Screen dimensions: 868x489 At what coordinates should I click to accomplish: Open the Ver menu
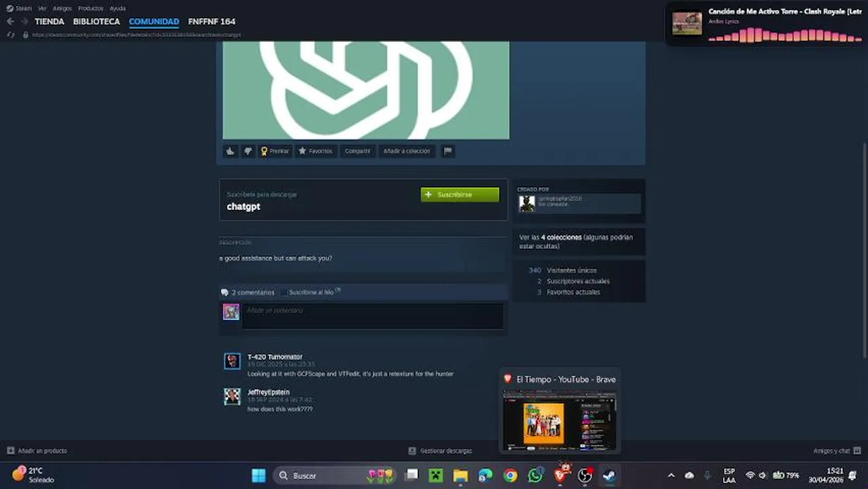pyautogui.click(x=42, y=8)
